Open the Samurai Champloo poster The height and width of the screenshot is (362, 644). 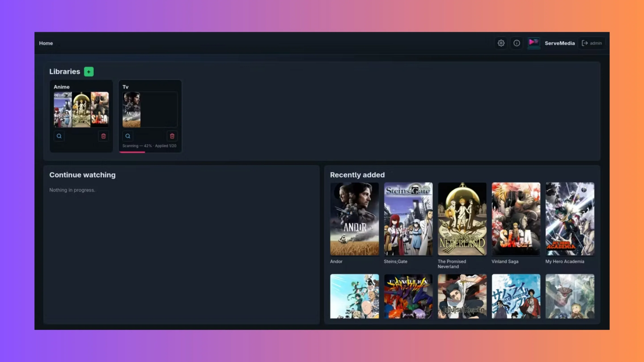point(516,296)
